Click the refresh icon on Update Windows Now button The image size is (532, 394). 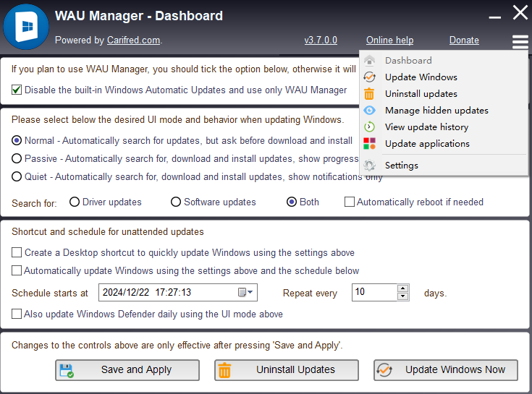384,370
